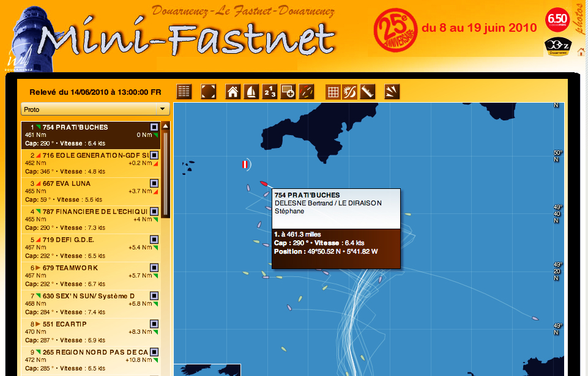Viewport: 588px width, 376px height.
Task: Click the "+3.7 Nm" gap value
Action: [x=140, y=191]
